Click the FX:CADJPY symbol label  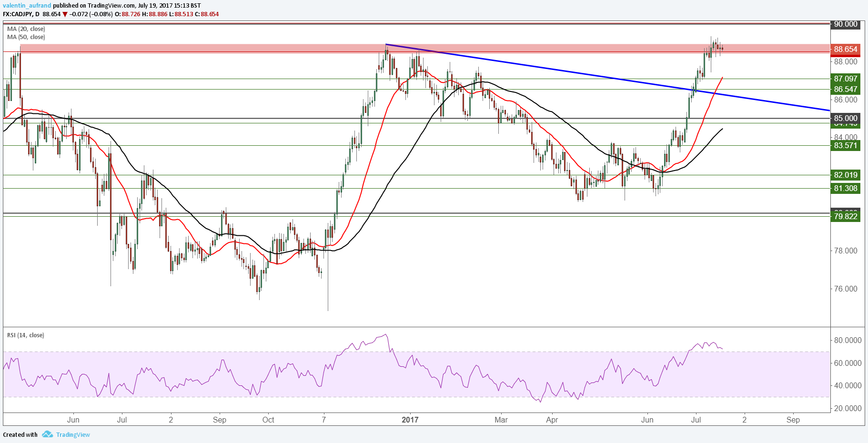(x=18, y=14)
